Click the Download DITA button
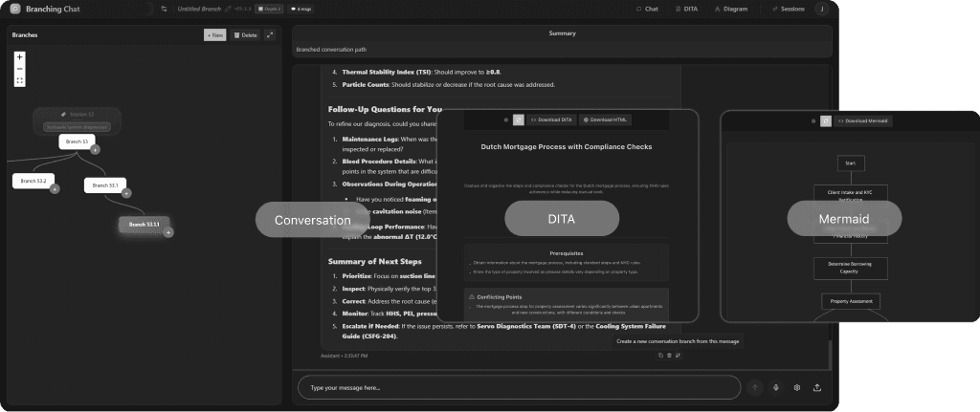The width and height of the screenshot is (980, 412). [551, 119]
